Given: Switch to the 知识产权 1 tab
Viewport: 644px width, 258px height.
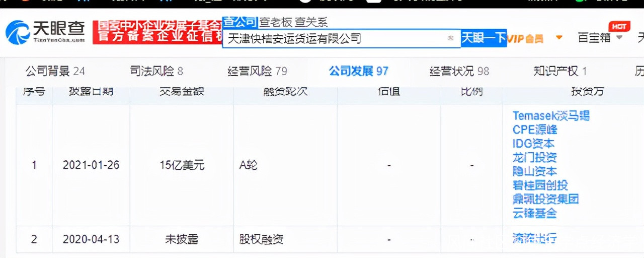Looking at the screenshot, I should [560, 72].
